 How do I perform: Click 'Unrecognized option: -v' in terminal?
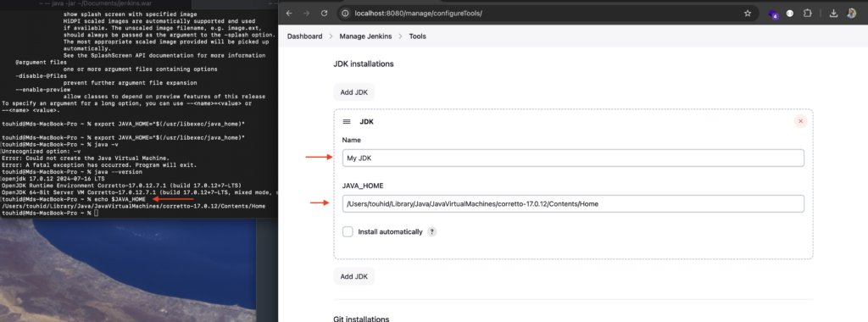pyautogui.click(x=41, y=151)
